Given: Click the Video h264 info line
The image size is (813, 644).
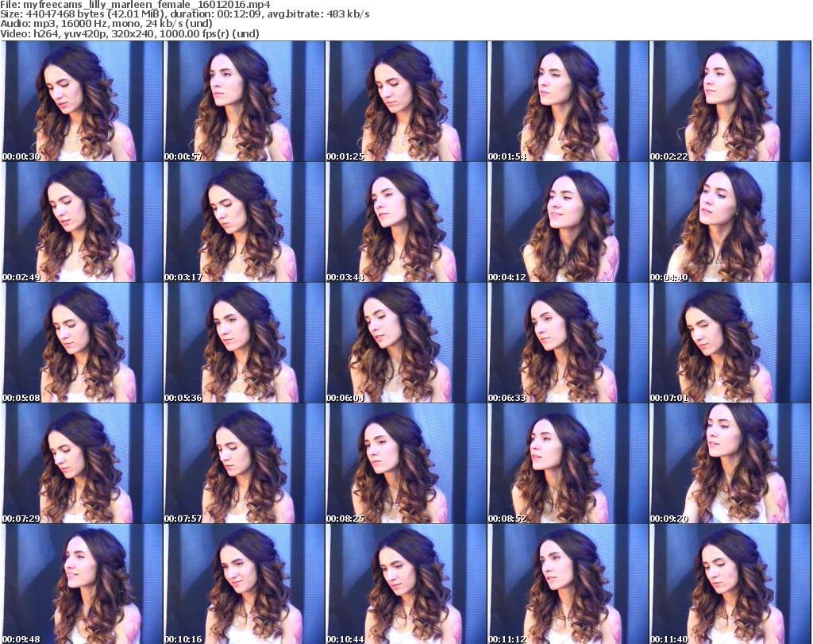Looking at the screenshot, I should tap(129, 33).
